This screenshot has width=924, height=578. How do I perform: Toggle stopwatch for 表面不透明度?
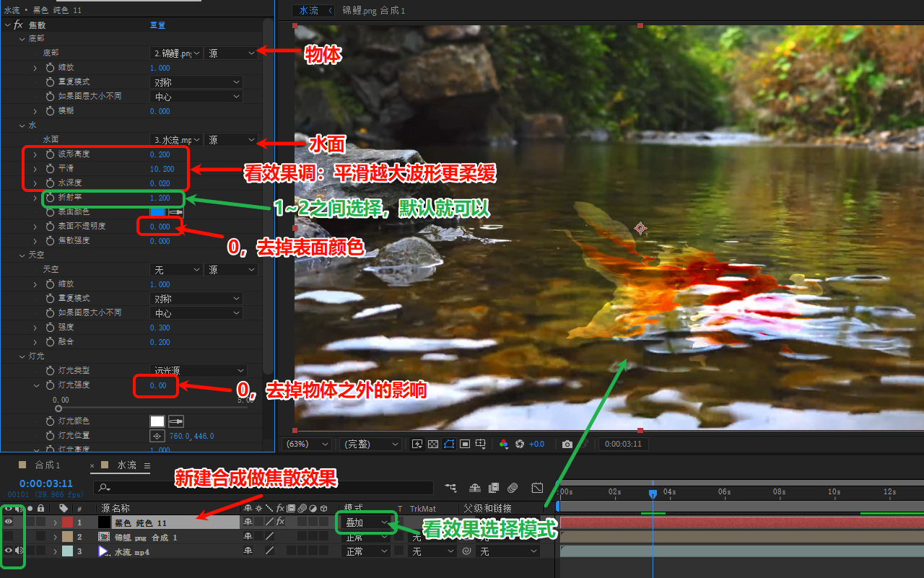(50, 227)
